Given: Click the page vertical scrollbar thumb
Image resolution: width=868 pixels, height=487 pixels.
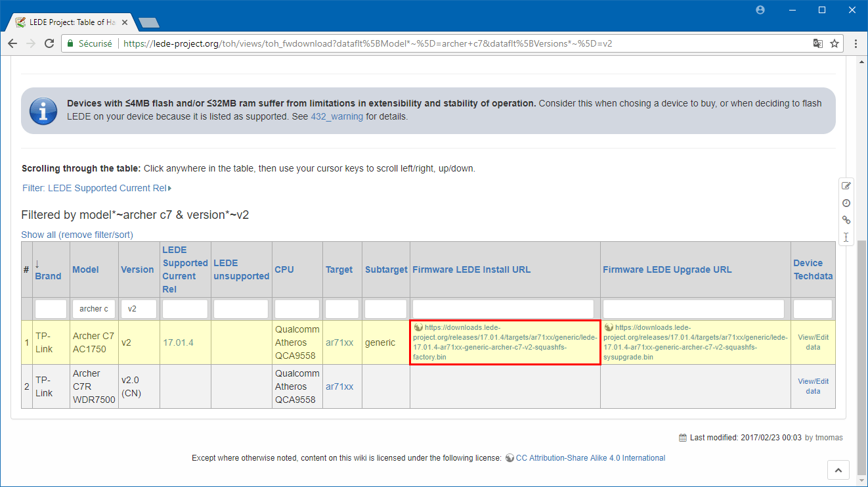Looking at the screenshot, I should (861, 357).
